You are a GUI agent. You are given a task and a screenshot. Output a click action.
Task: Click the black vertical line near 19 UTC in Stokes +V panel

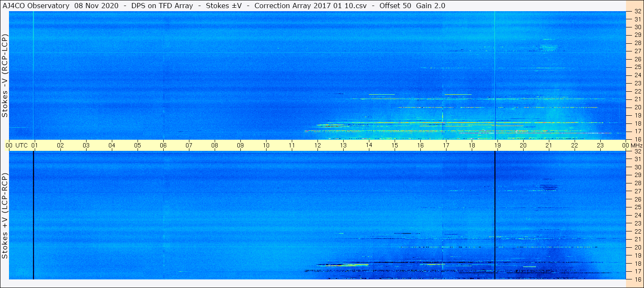click(495, 215)
